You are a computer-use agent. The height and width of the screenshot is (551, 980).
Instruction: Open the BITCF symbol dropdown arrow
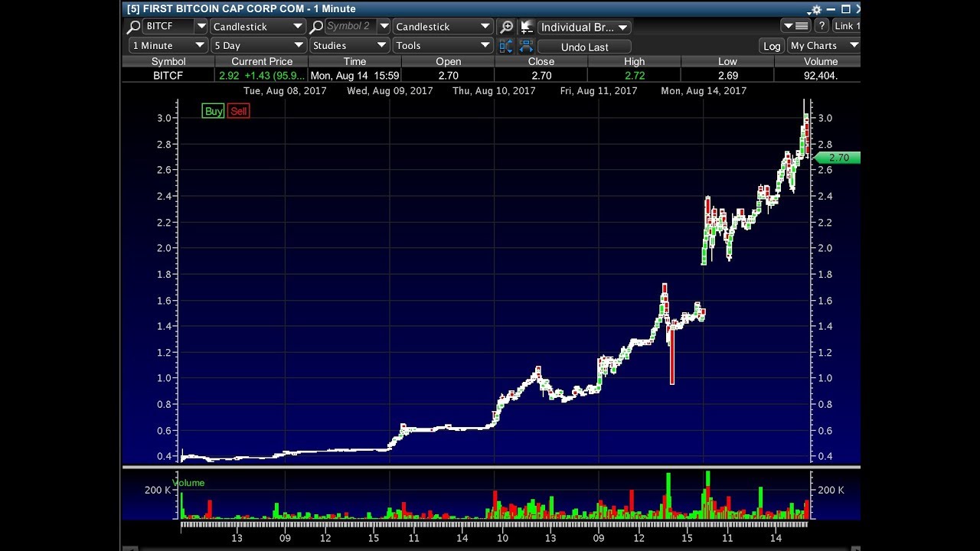[x=201, y=26]
